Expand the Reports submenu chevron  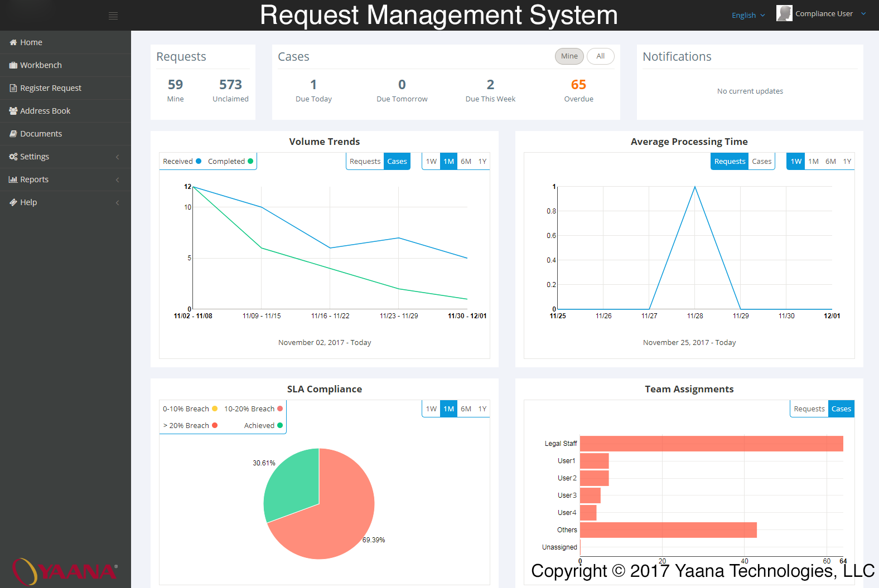coord(117,180)
